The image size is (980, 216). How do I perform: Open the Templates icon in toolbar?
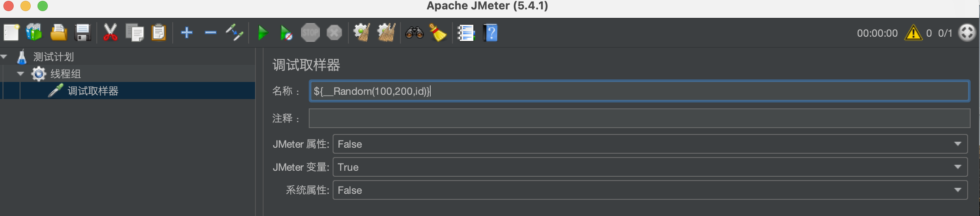(x=34, y=32)
